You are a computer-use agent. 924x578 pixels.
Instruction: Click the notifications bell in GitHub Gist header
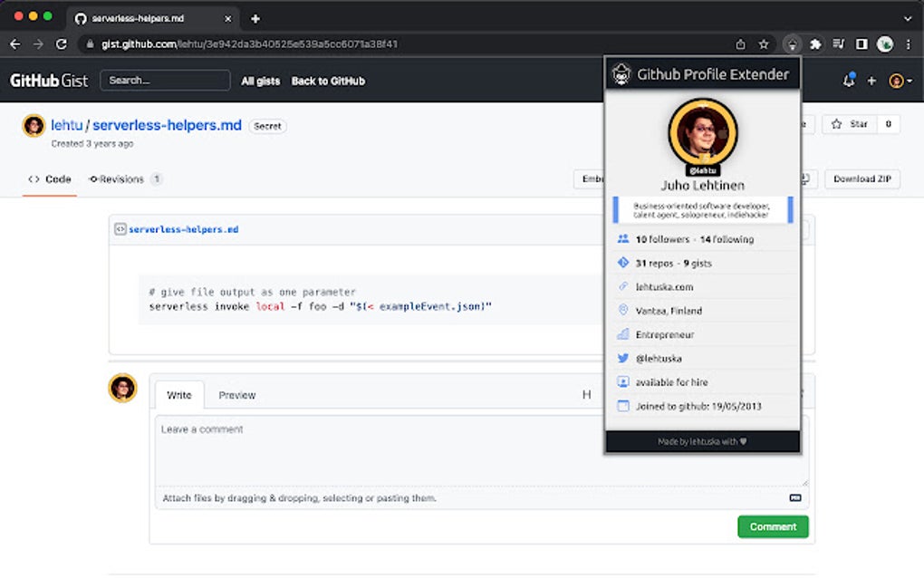tap(848, 81)
